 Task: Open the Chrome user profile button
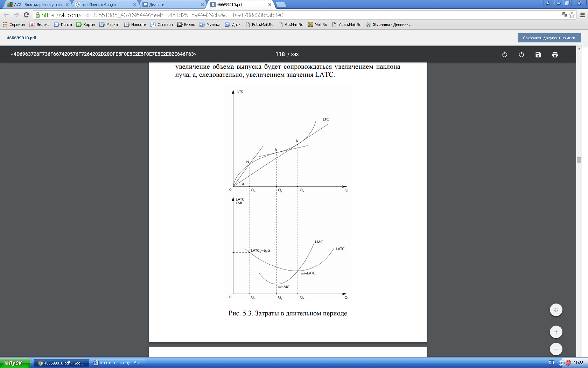coord(548,3)
